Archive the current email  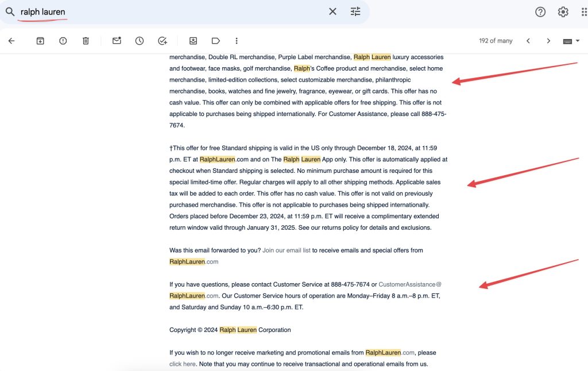(x=40, y=41)
